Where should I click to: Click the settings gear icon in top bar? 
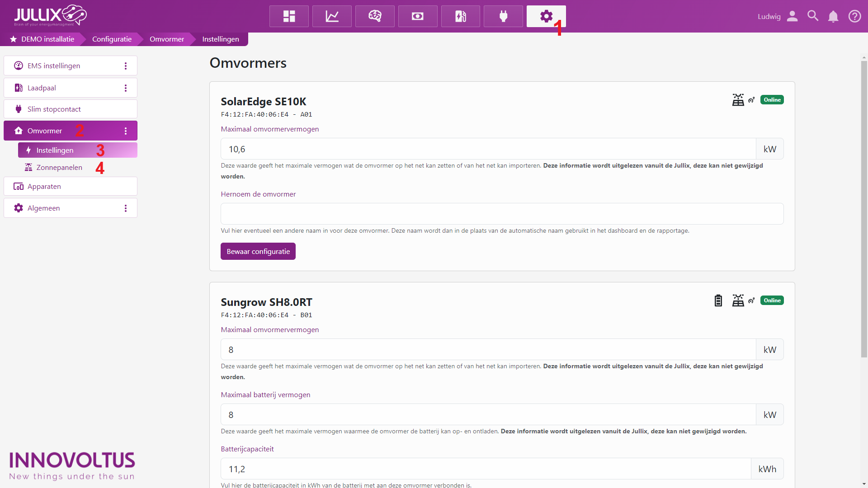pyautogui.click(x=546, y=16)
